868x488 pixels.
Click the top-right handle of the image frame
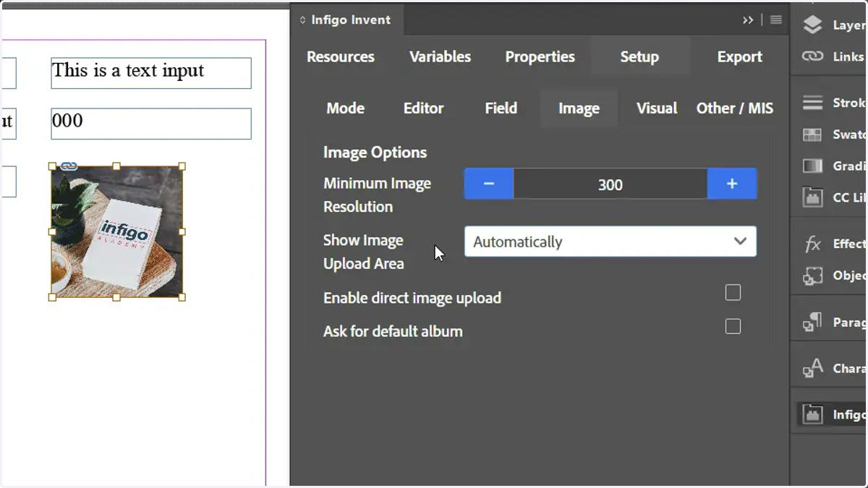click(182, 166)
